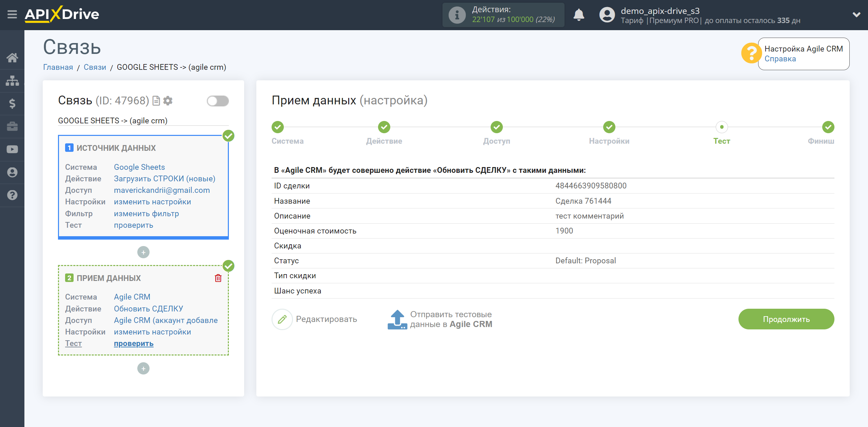The image size is (868, 427).
Task: Click Загрузить СТРОКИ (новые) link
Action: tap(164, 178)
